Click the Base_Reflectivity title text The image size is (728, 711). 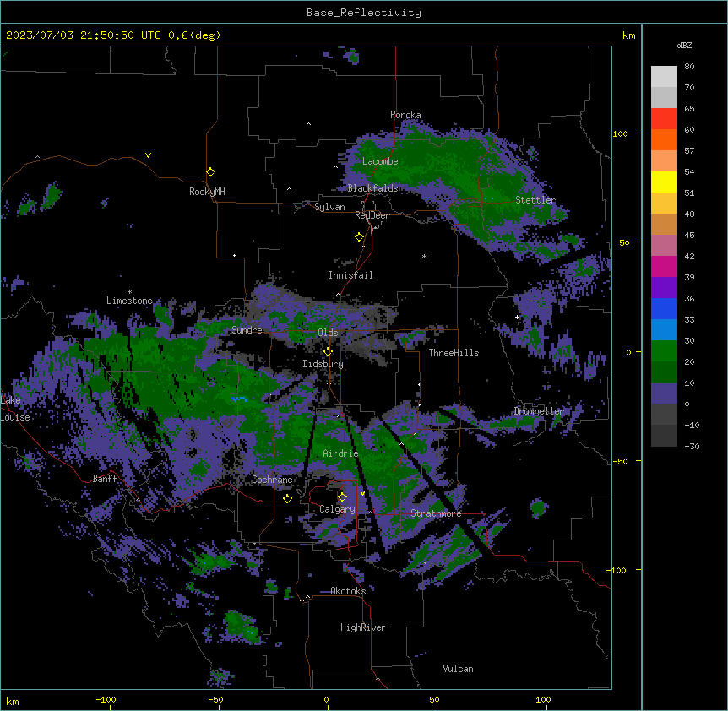364,13
